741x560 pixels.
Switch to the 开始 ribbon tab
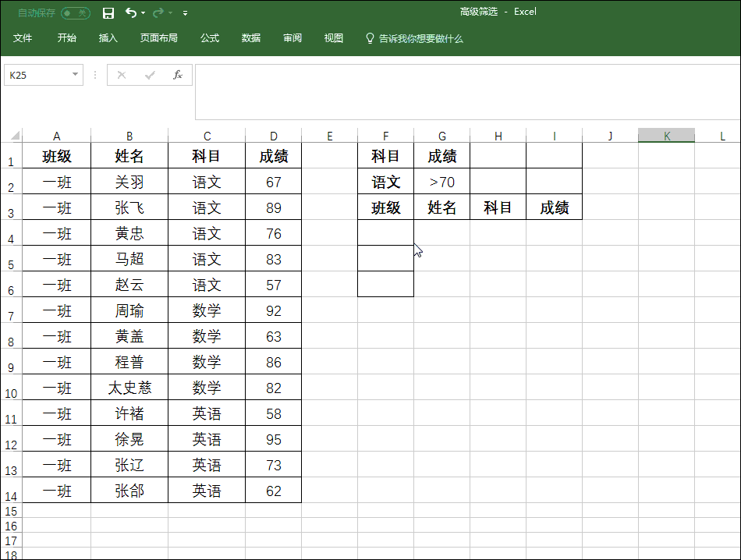(66, 38)
